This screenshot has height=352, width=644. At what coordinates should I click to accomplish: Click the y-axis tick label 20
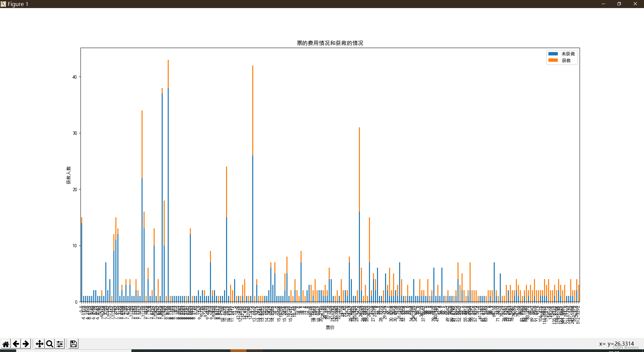(74, 189)
